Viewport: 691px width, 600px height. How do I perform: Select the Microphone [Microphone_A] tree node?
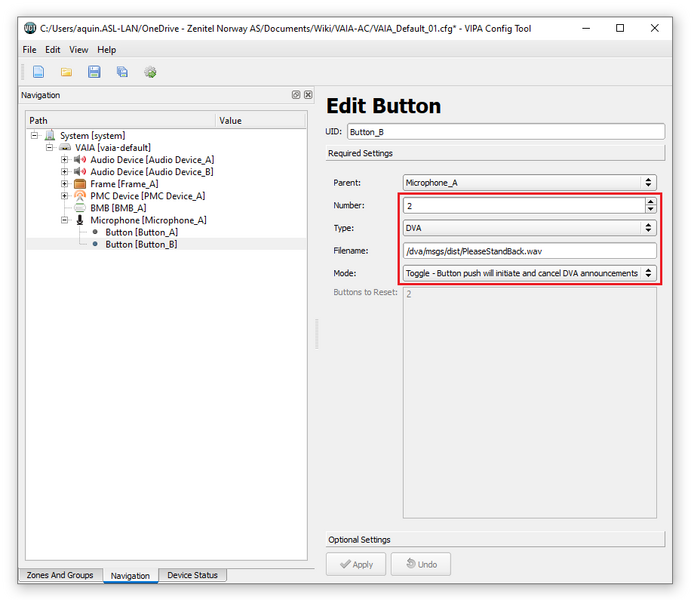click(148, 220)
